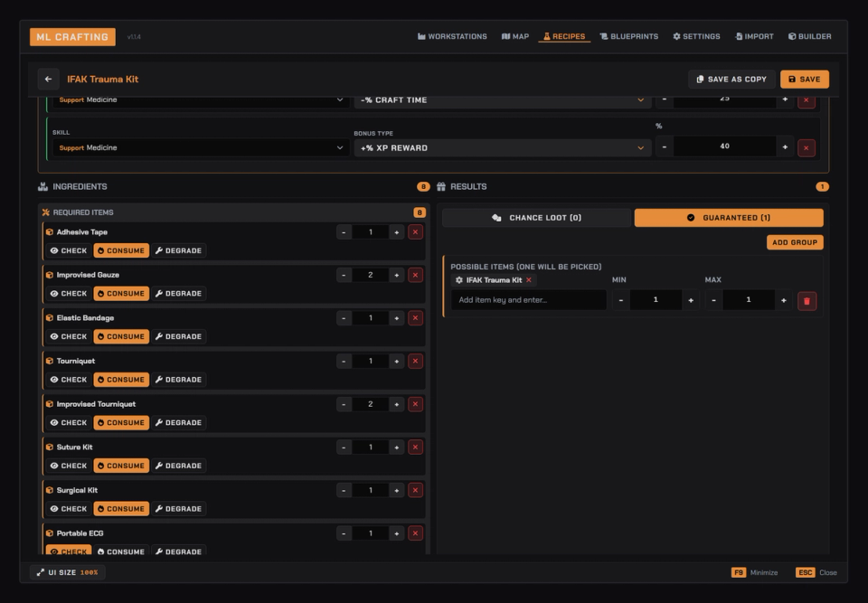868x603 pixels.
Task: Increase Portable ECG quantity
Action: pos(396,533)
